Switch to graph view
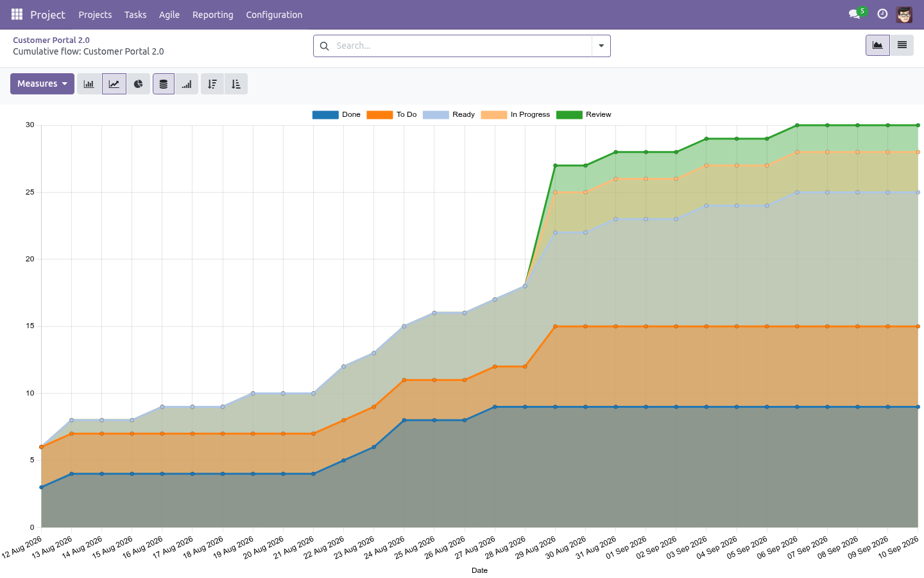 click(x=877, y=45)
